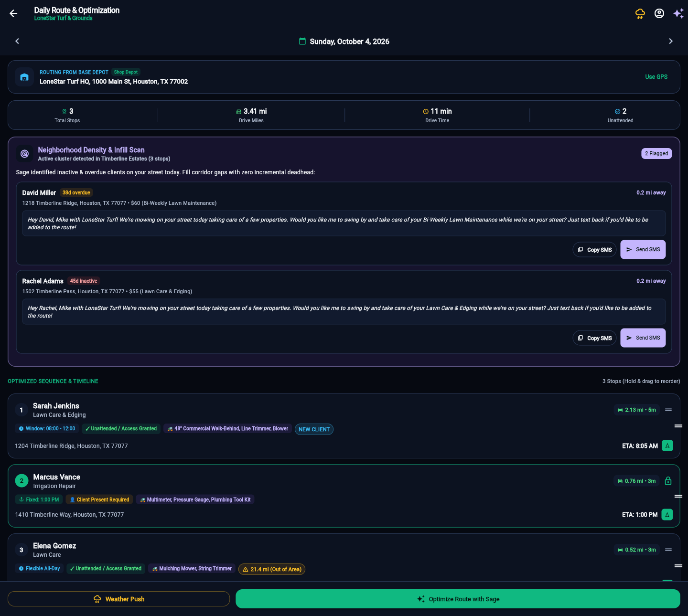Screen dimensions: 688x616
Task: Click the 3.41 mi Drive Miles stat
Action: click(x=251, y=115)
